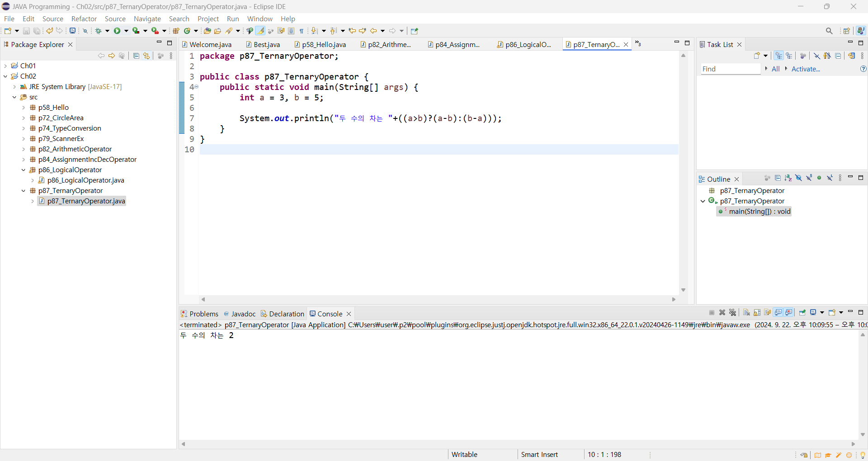This screenshot has width=868, height=461.
Task: Select the Java perspective icon
Action: point(861,31)
